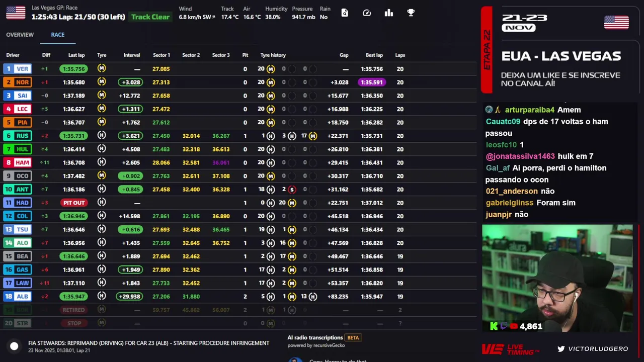Click the AI radio transcriptions heading
Image resolution: width=644 pixels, height=362 pixels.
(x=315, y=338)
